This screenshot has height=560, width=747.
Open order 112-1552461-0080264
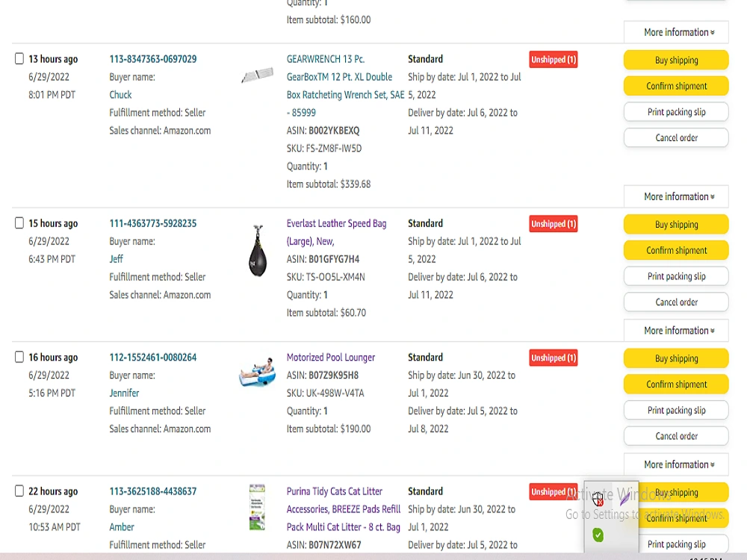tap(153, 357)
